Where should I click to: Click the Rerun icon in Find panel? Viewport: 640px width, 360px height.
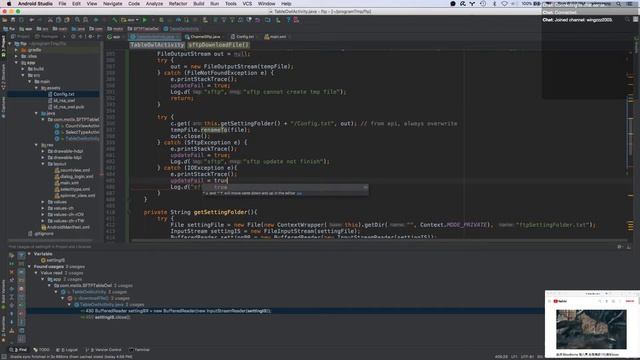pyautogui.click(x=11, y=256)
